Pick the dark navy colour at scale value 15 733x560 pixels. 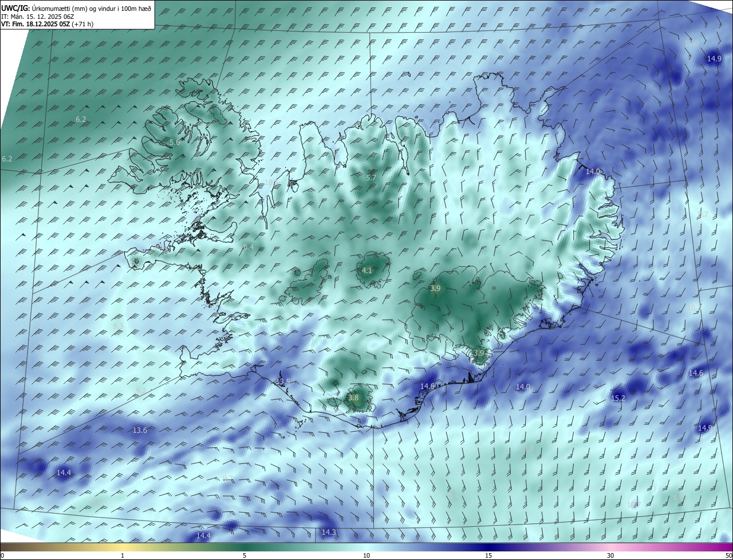pos(488,547)
